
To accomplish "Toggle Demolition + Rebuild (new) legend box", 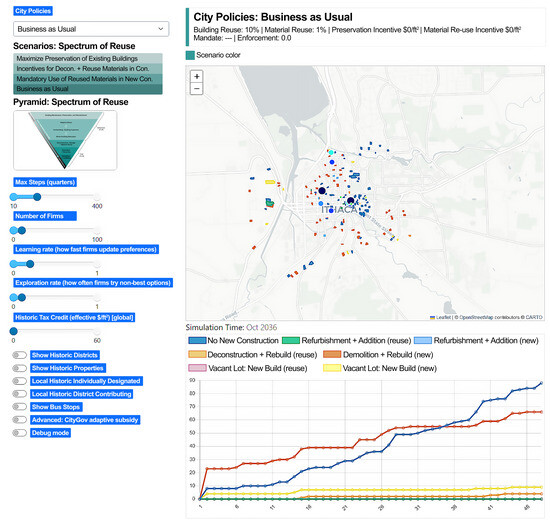I will tap(332, 355).
